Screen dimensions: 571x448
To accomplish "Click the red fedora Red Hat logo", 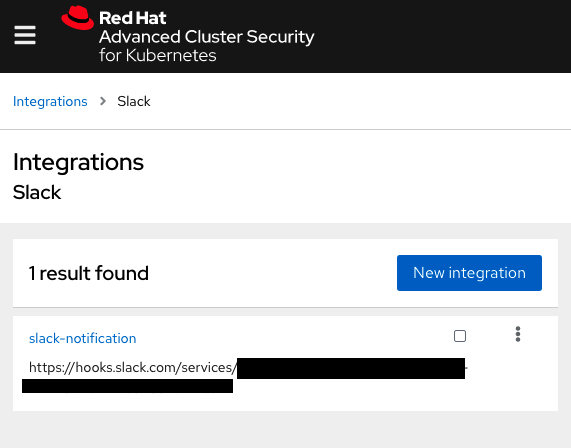I will click(x=78, y=18).
